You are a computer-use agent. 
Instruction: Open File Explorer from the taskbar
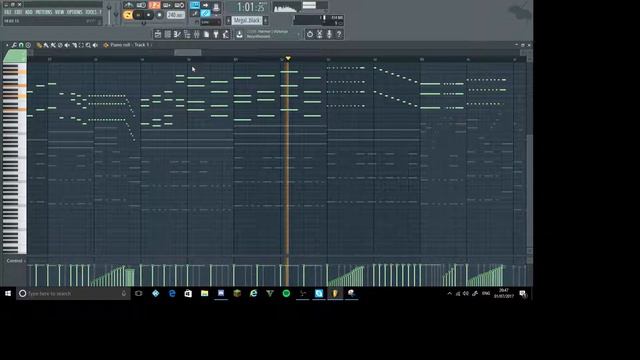(204, 293)
